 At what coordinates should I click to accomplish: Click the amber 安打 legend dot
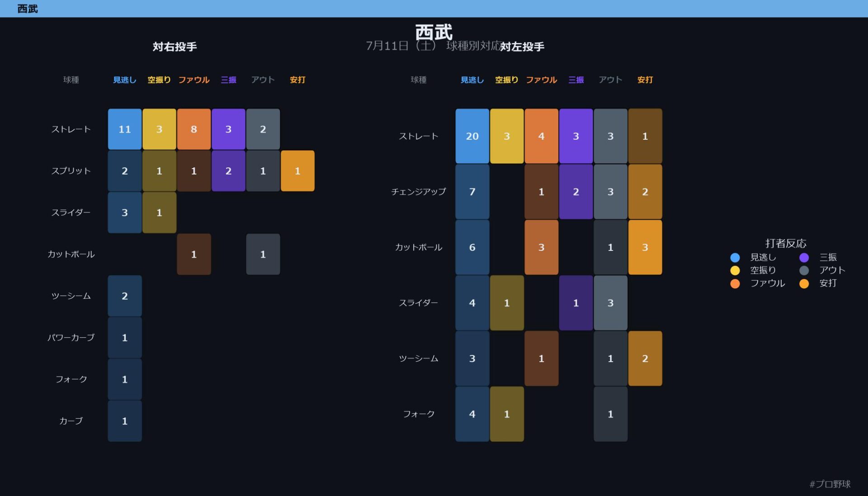tap(804, 283)
